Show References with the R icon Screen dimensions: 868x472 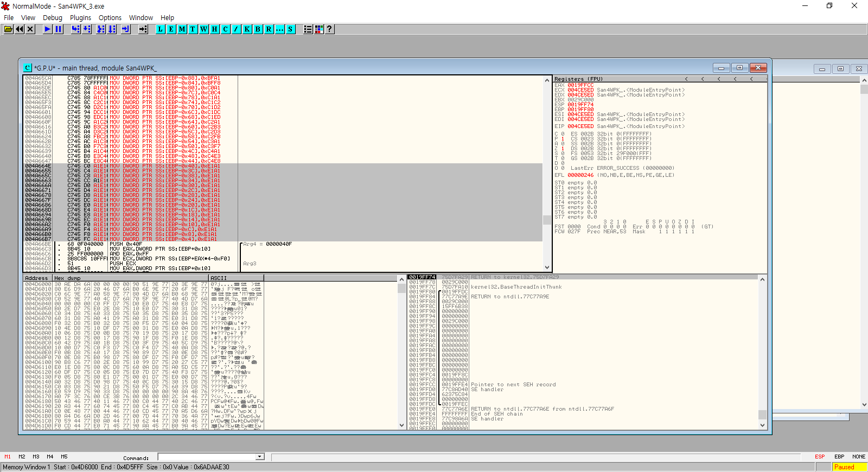[x=269, y=29]
